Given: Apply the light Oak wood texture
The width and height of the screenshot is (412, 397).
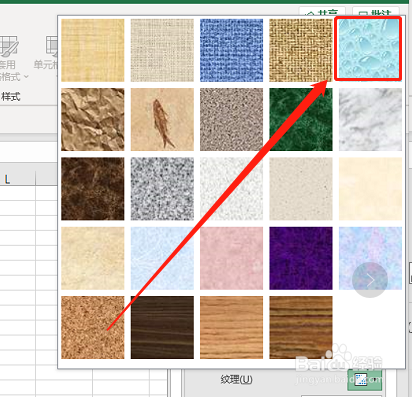Looking at the screenshot, I should coord(231,328).
